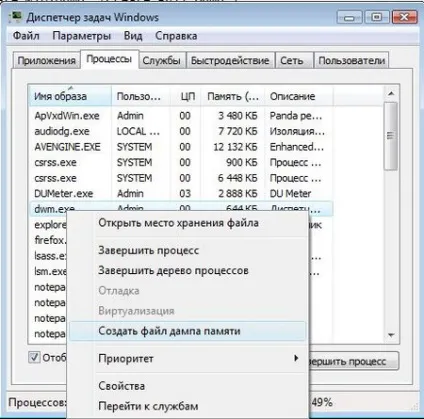Click the process list scrollbar thumb
The height and width of the screenshot is (419, 424).
pos(391,136)
